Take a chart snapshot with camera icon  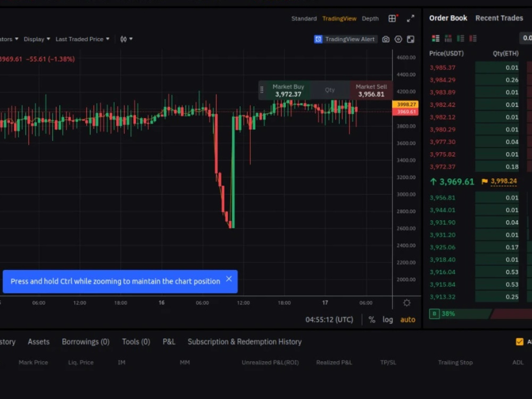pos(386,39)
